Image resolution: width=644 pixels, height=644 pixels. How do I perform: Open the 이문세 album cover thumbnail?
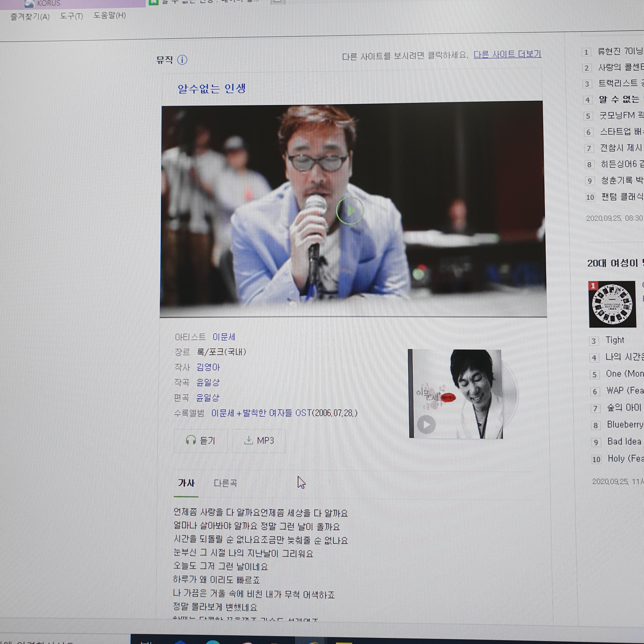point(456,394)
